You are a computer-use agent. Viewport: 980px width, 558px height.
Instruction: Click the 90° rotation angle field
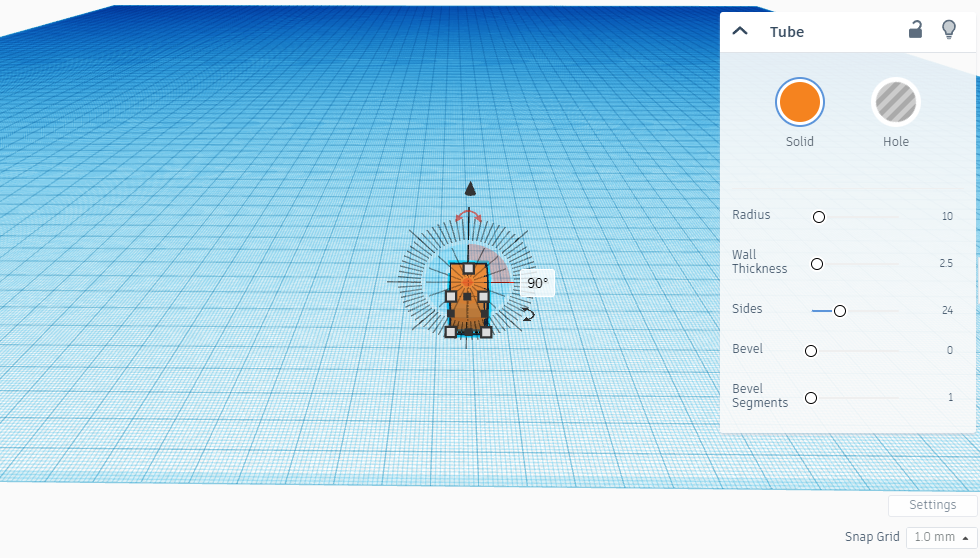[537, 283]
